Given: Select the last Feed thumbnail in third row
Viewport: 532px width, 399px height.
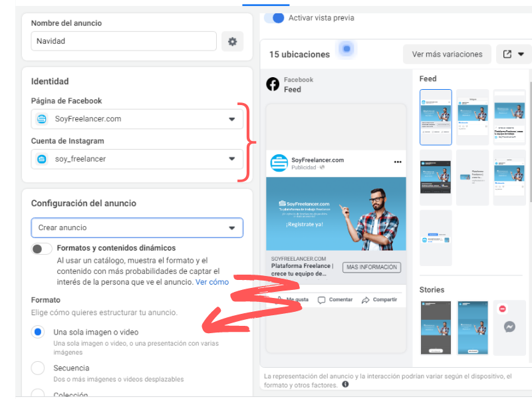Looking at the screenshot, I should [436, 238].
